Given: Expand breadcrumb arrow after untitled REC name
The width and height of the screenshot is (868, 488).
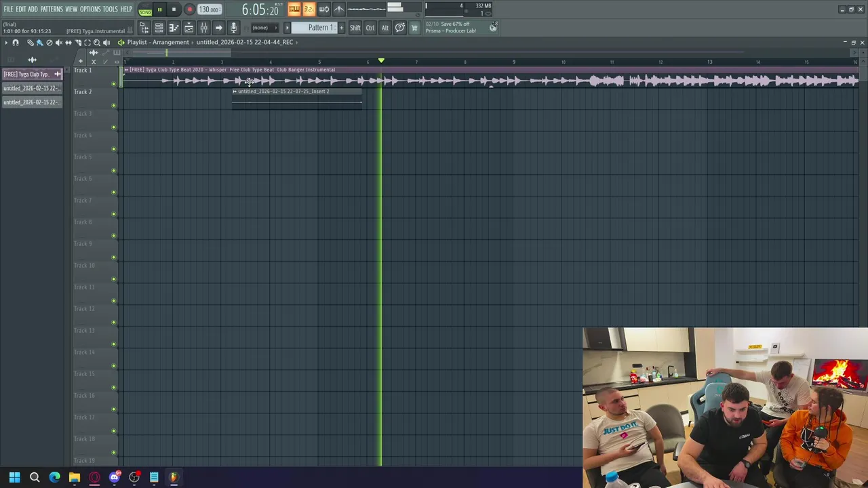Looking at the screenshot, I should point(297,42).
